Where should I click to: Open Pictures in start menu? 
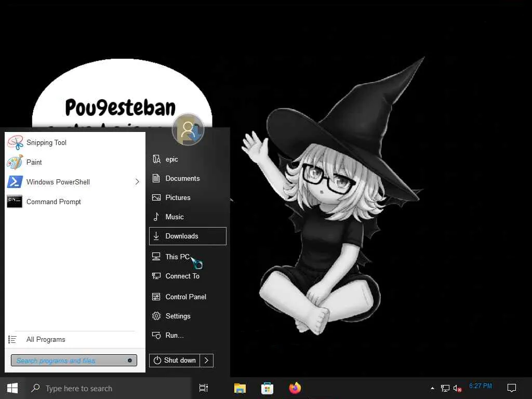click(188, 197)
